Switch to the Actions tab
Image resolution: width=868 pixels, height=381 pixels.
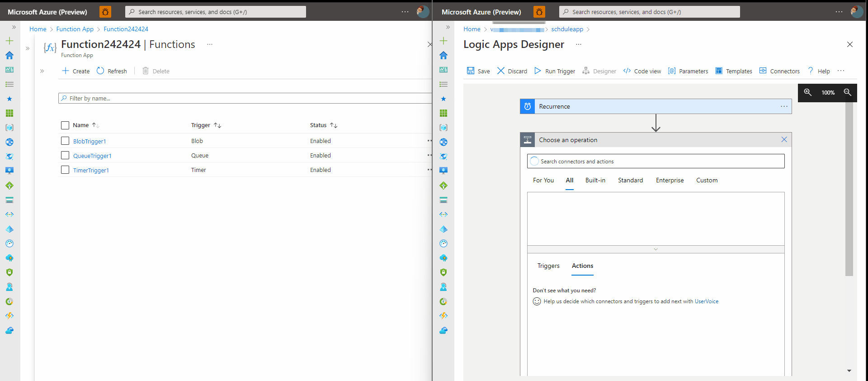(583, 266)
